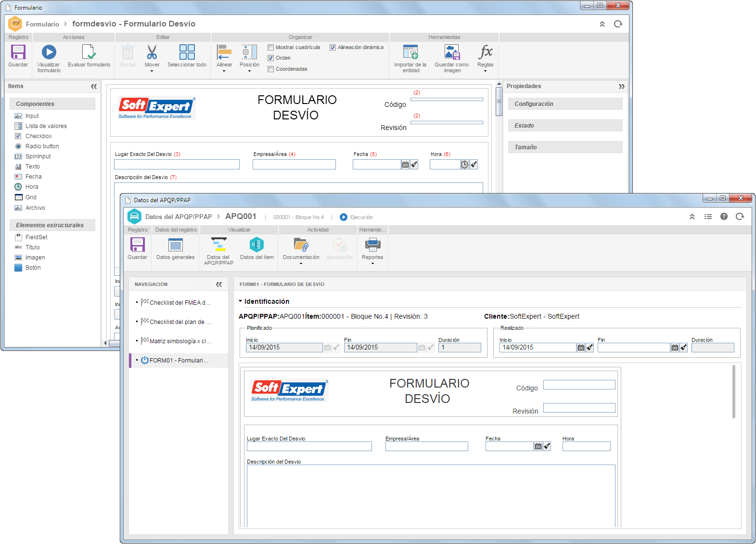Click Seleccionar todo icon
756x544 pixels.
[x=187, y=52]
